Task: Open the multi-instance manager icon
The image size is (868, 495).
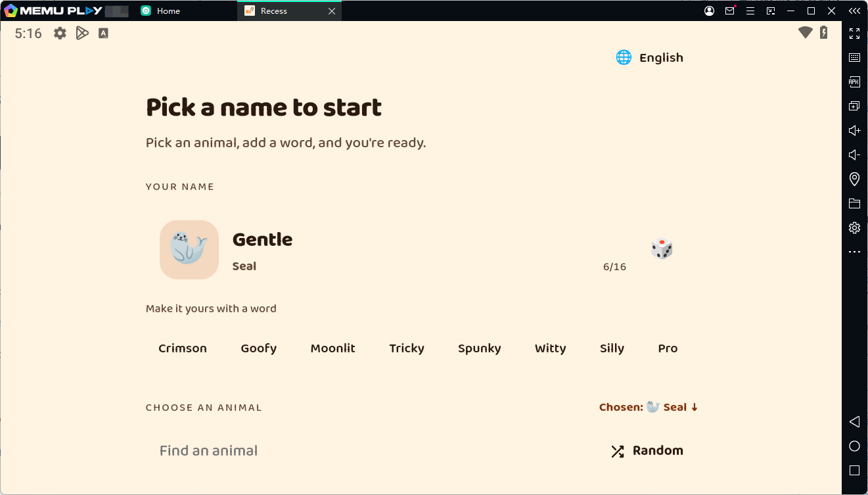Action: tap(854, 106)
